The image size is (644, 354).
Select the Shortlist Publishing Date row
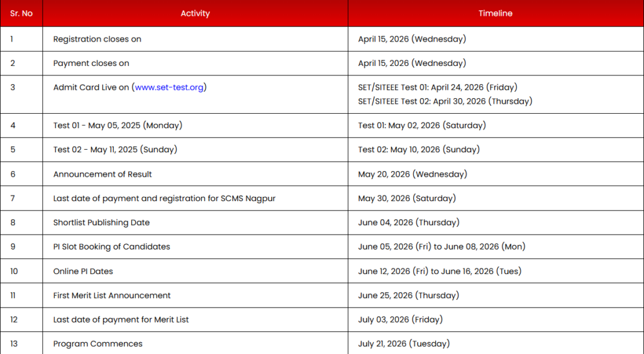pos(322,223)
